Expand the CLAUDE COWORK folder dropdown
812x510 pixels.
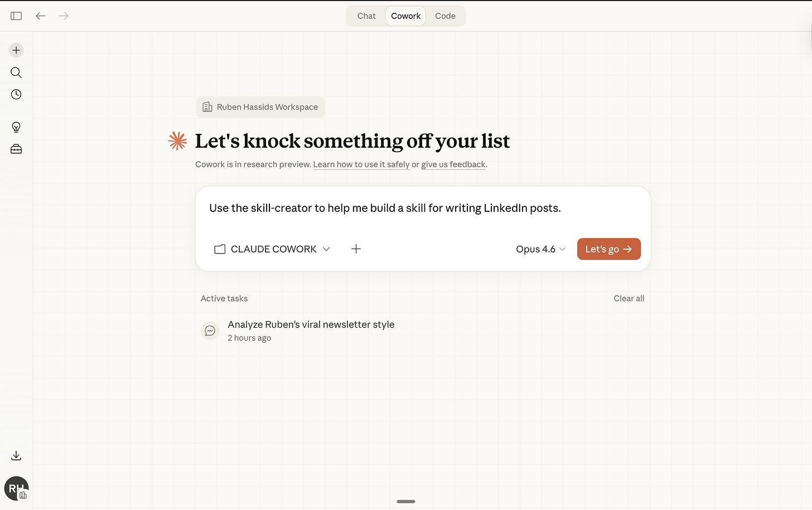point(272,249)
